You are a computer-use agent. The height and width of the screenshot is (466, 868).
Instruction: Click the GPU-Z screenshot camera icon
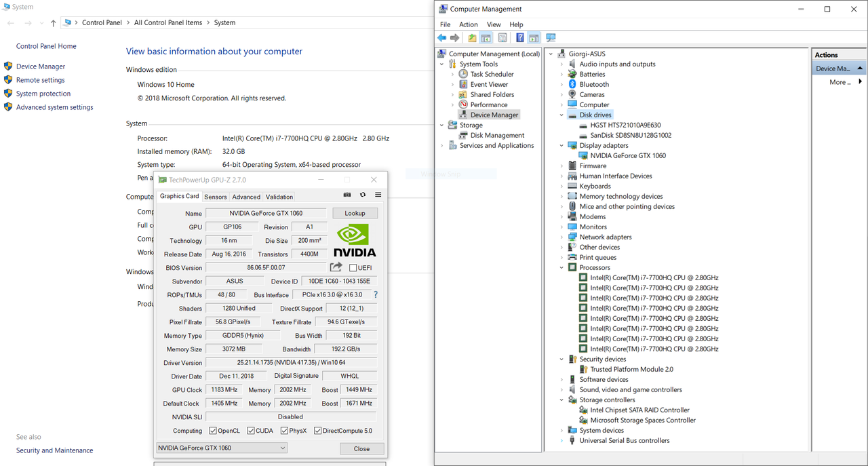(347, 195)
